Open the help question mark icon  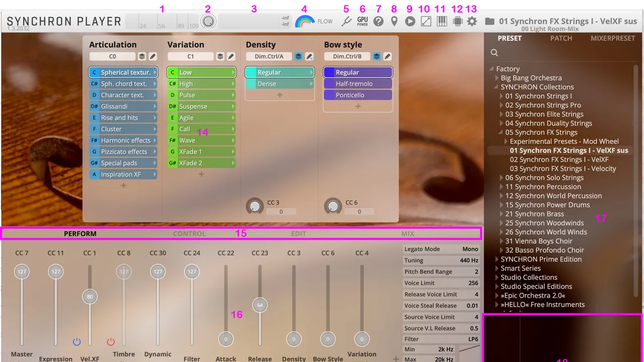click(378, 22)
